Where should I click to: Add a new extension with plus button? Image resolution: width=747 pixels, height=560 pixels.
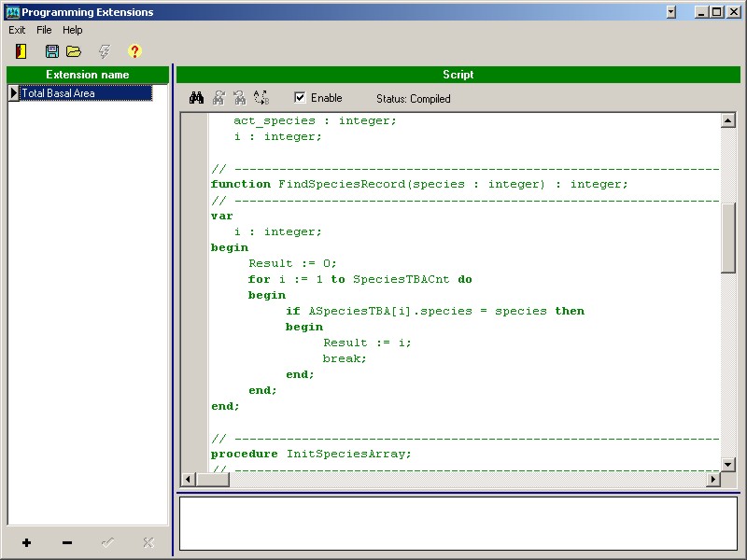tap(26, 543)
